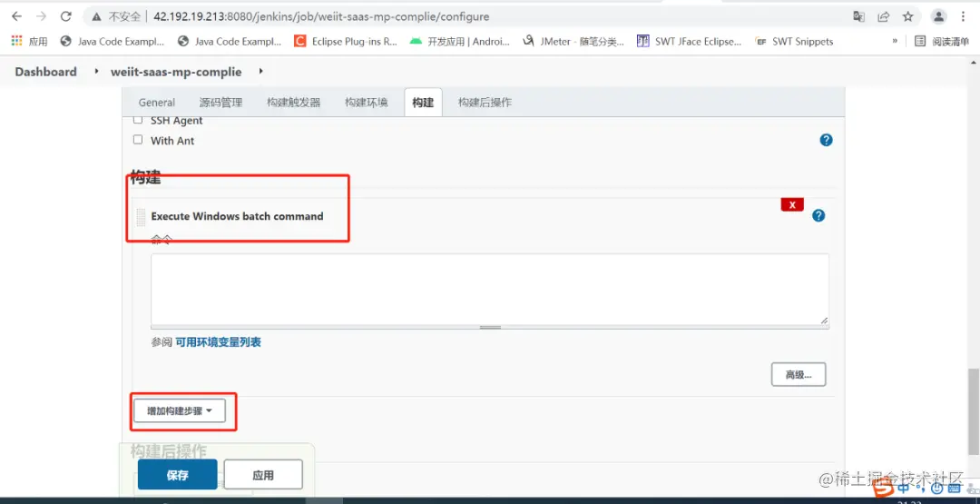The width and height of the screenshot is (980, 504).
Task: Click the address bar URL
Action: (x=321, y=17)
